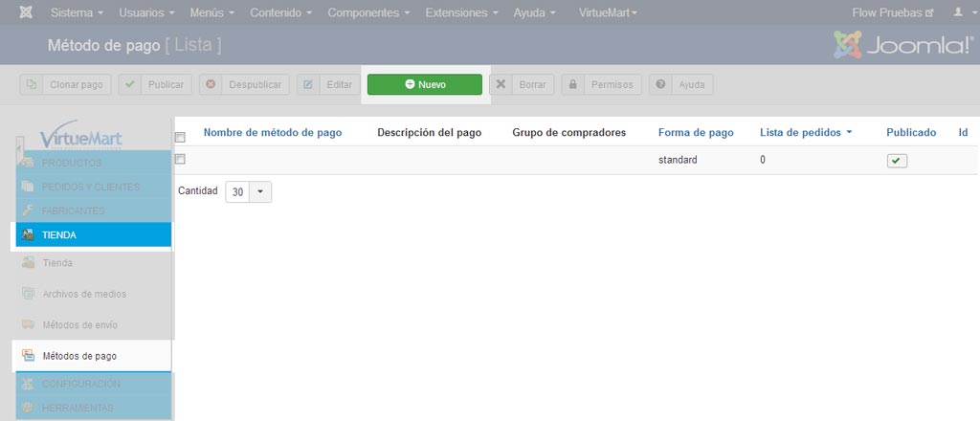Click the Editar pencil icon
Screen dimensions: 980x421
point(308,84)
